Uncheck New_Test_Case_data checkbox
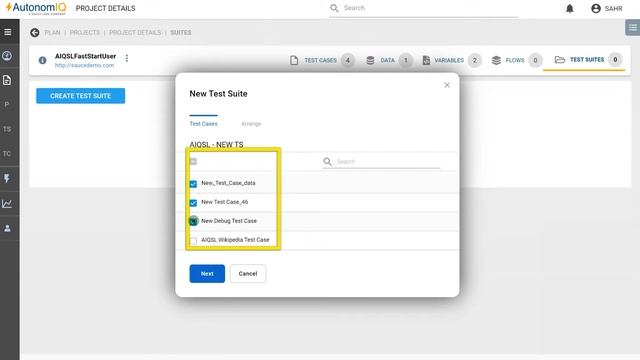640x360 pixels. pyautogui.click(x=193, y=184)
